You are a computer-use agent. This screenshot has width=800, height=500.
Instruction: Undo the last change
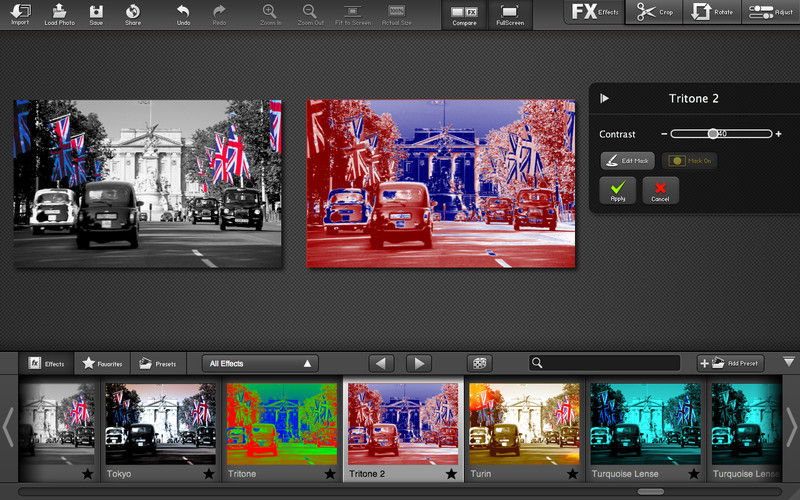pyautogui.click(x=183, y=14)
